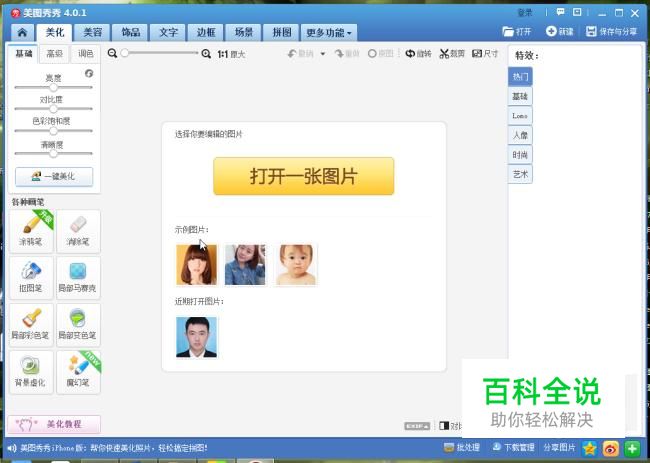The image size is (650, 463).
Task: Select the 局部马赛克 mosaic tool
Action: coord(78,278)
